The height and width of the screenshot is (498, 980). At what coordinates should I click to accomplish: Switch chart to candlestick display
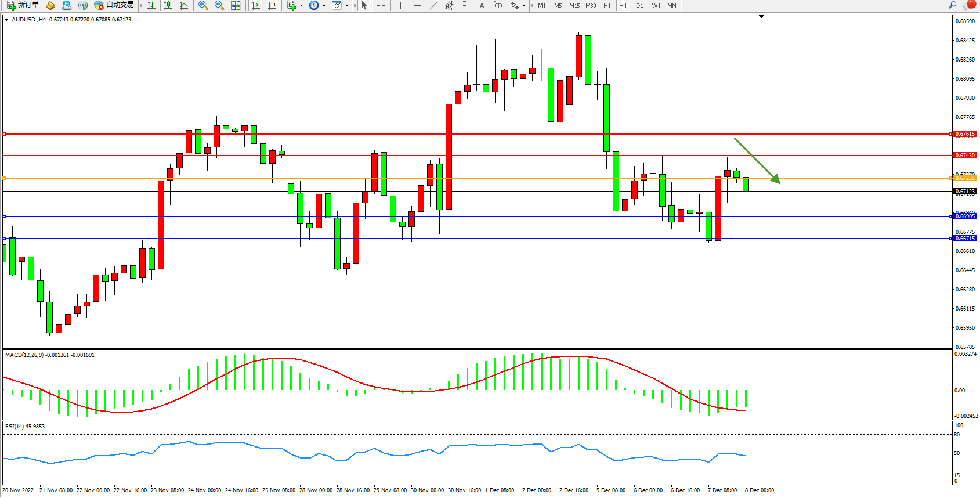coord(168,5)
